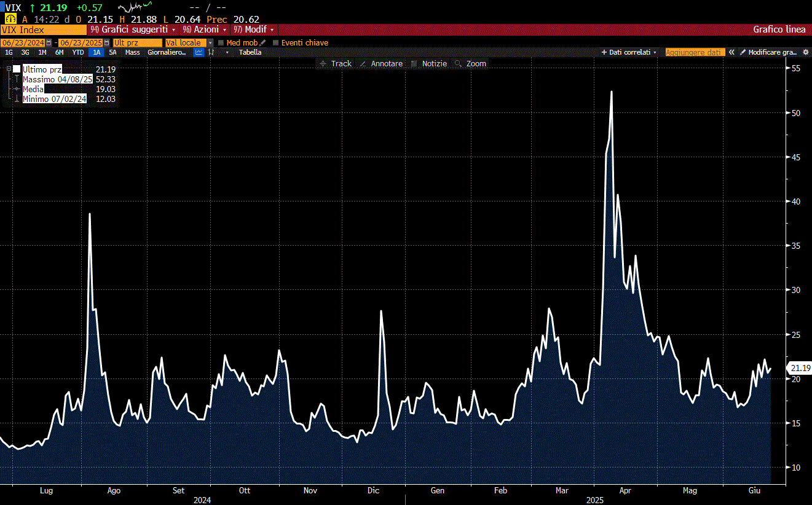Click the pencil icon next to Med mob
812x505 pixels.
pos(262,42)
